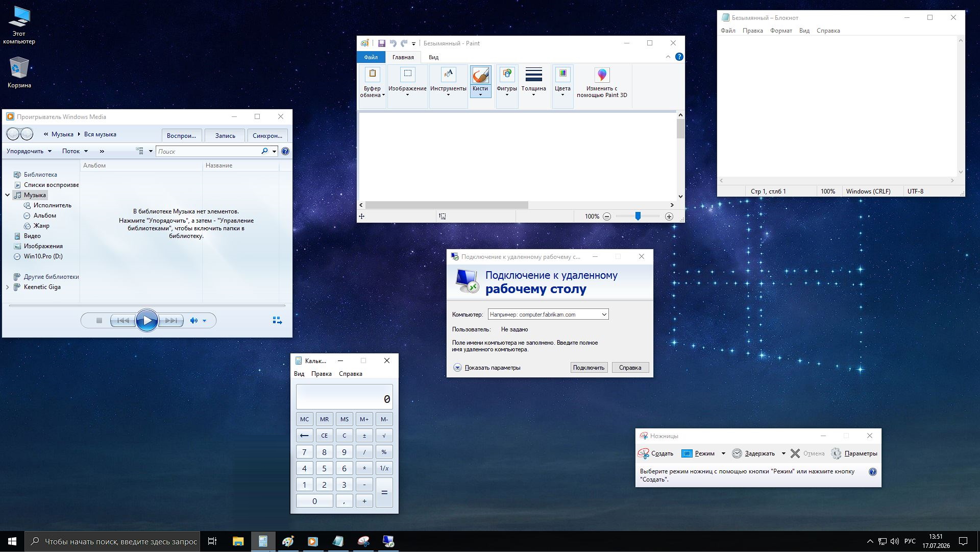The height and width of the screenshot is (552, 980).
Task: Open Edit with Paint 3D
Action: 602,83
